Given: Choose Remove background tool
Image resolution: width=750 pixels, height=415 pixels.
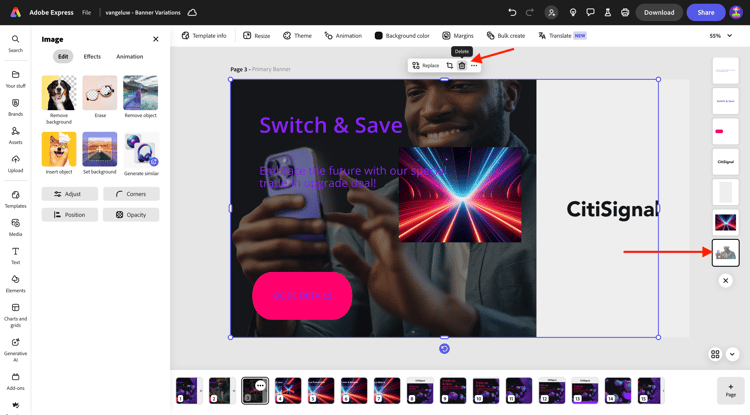Looking at the screenshot, I should (59, 93).
